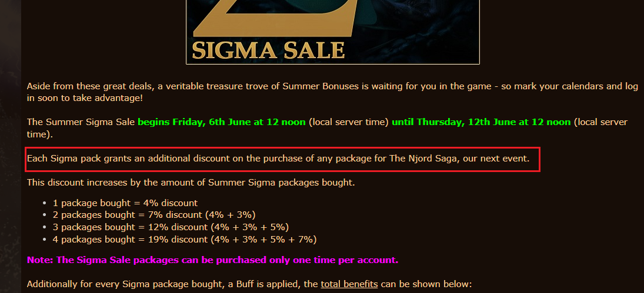This screenshot has width=644, height=293.
Task: Open the underlined total benefits link
Action: coord(349,284)
